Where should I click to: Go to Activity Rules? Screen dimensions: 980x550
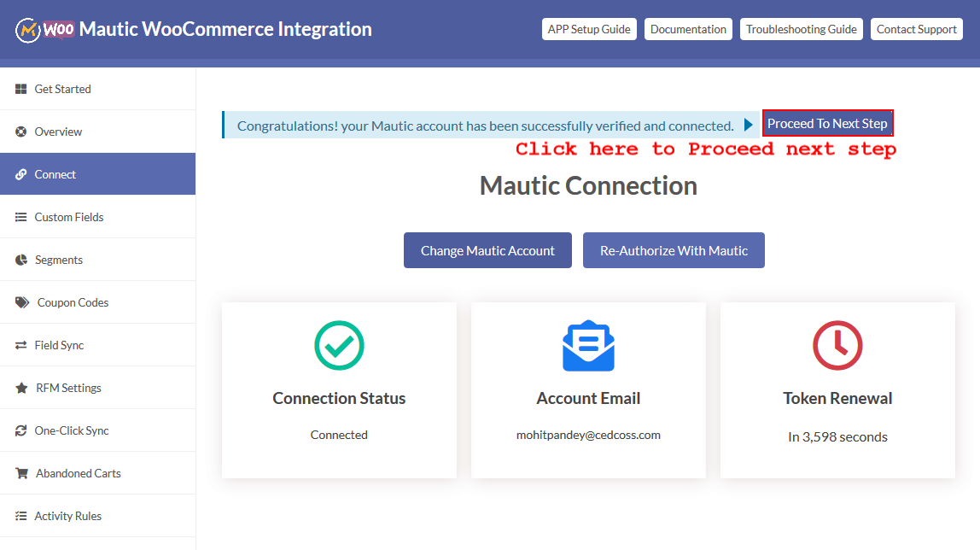[x=97, y=516]
